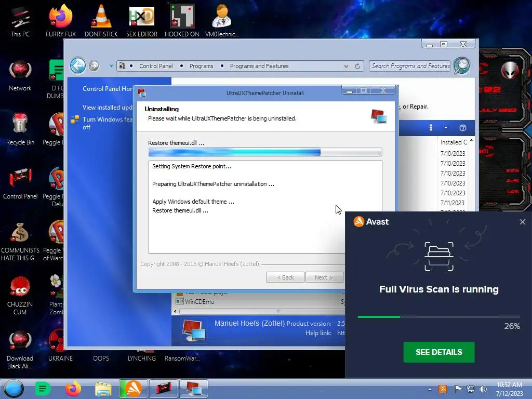
Task: Open the This PC desktop icon
Action: [20, 22]
